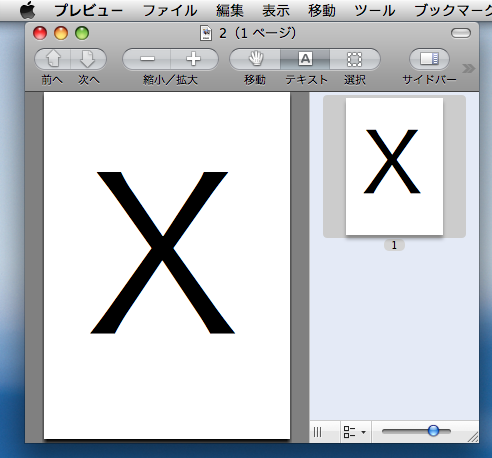492x458 pixels.
Task: Go to previous page with 前へ arrow
Action: click(x=53, y=59)
